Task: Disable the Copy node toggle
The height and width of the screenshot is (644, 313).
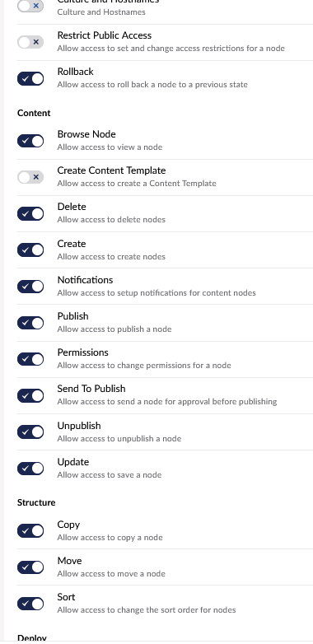Action: (x=30, y=530)
